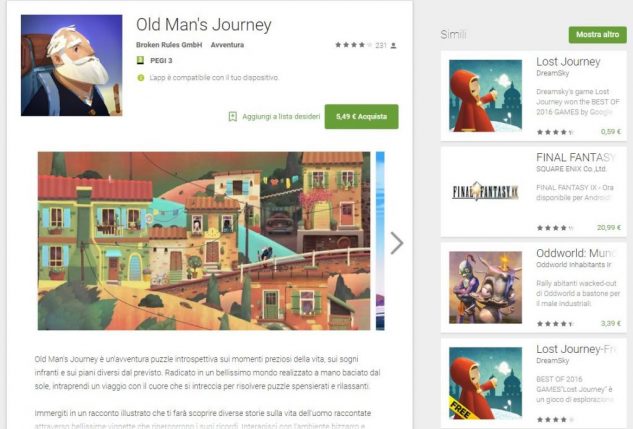Click the Old Man's Journey app icon
Viewport: 633px width, 429px height.
pyautogui.click(x=71, y=65)
